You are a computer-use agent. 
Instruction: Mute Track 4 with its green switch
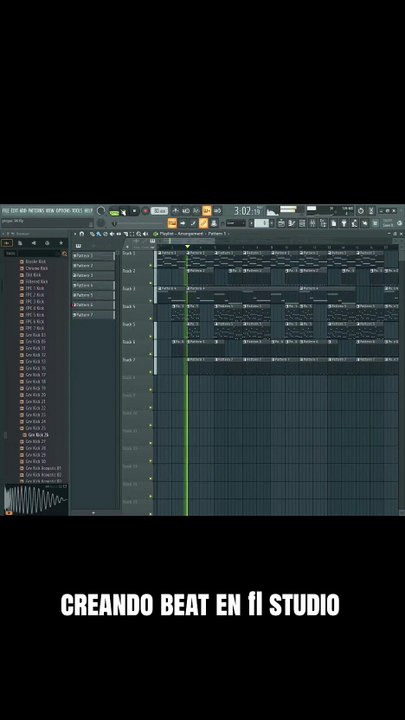pyautogui.click(x=151, y=319)
